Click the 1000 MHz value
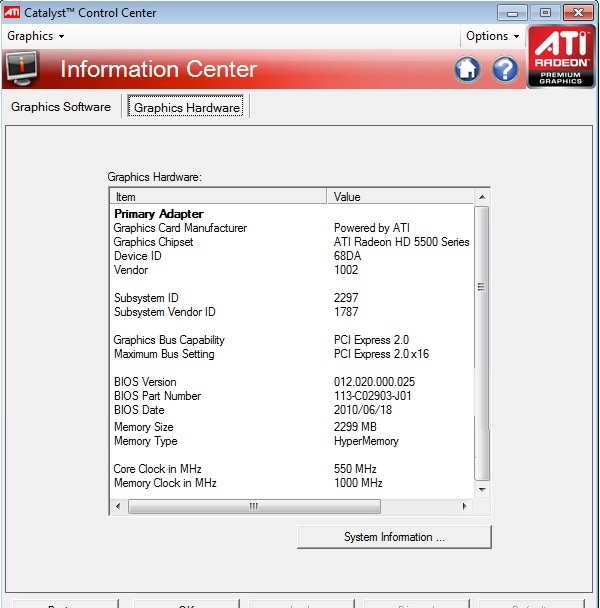Image resolution: width=600 pixels, height=608 pixels. (358, 483)
